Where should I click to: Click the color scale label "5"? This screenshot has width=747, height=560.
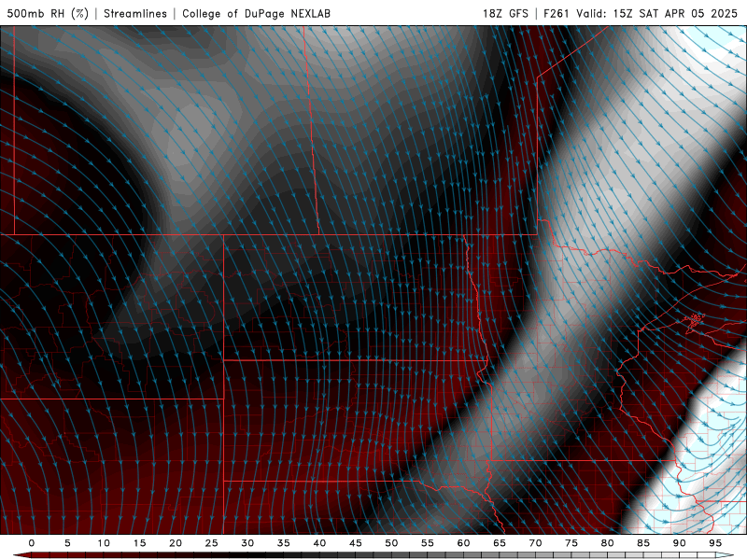pos(67,543)
